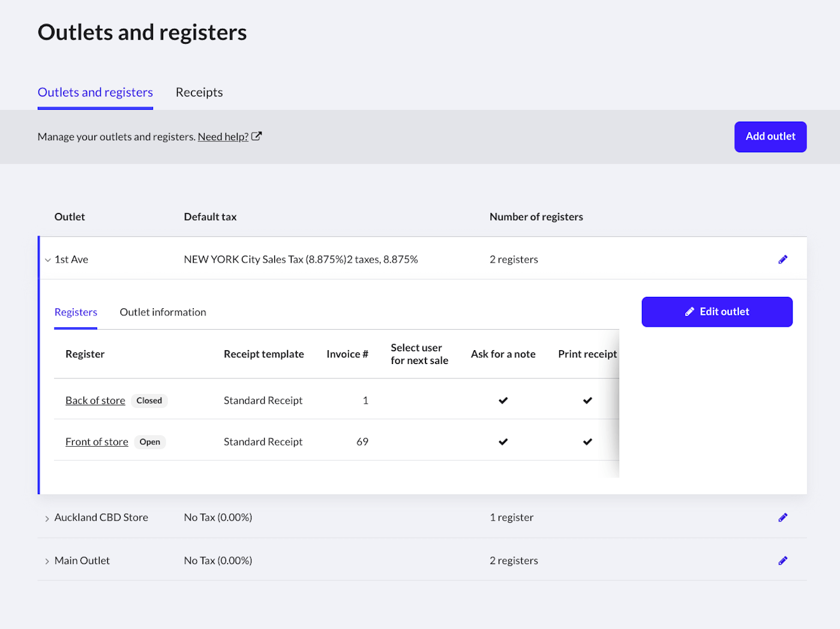Expand the Auckland CBD Store row
The image size is (840, 629).
(x=47, y=519)
